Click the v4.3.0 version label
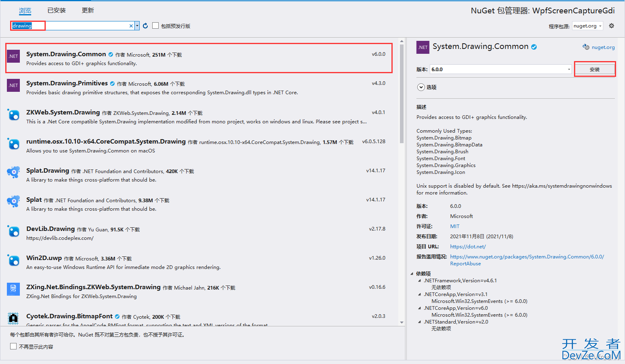This screenshot has height=364, width=625. pos(378,83)
